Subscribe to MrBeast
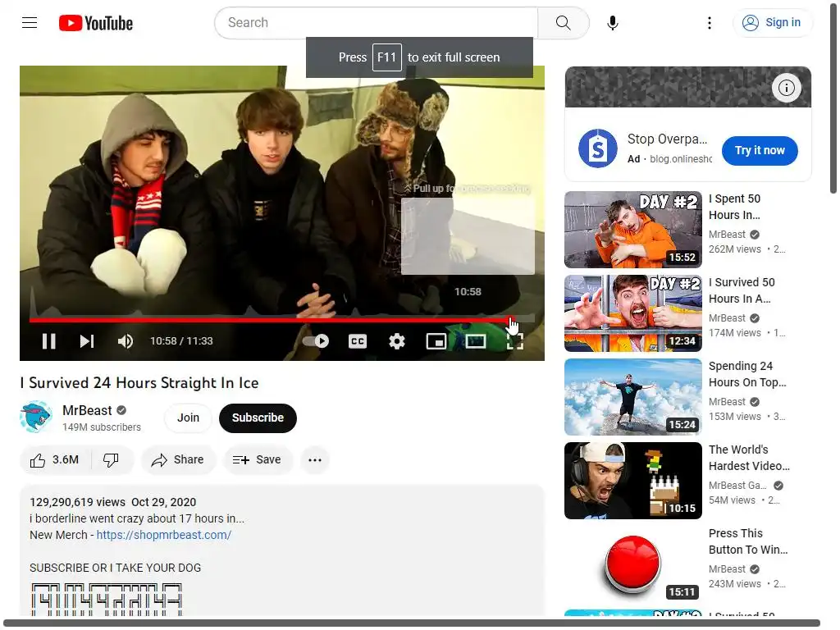Screen dimensions: 840x630 click(258, 418)
